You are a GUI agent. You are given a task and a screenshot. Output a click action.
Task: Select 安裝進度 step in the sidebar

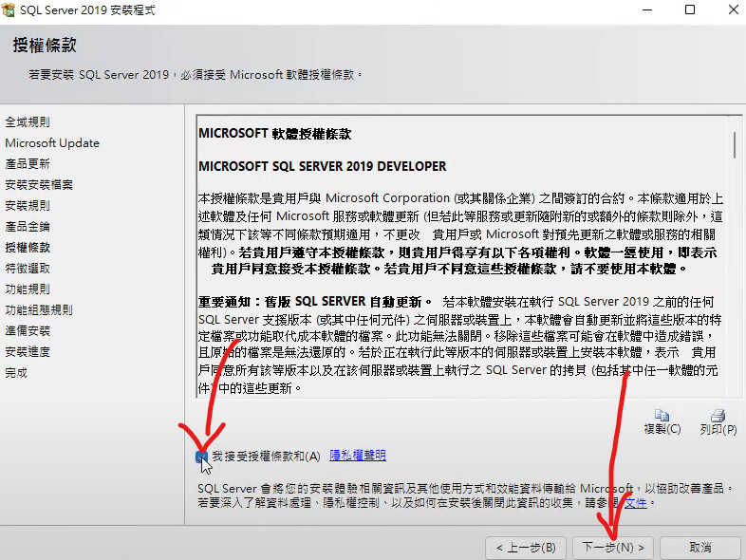tap(28, 352)
